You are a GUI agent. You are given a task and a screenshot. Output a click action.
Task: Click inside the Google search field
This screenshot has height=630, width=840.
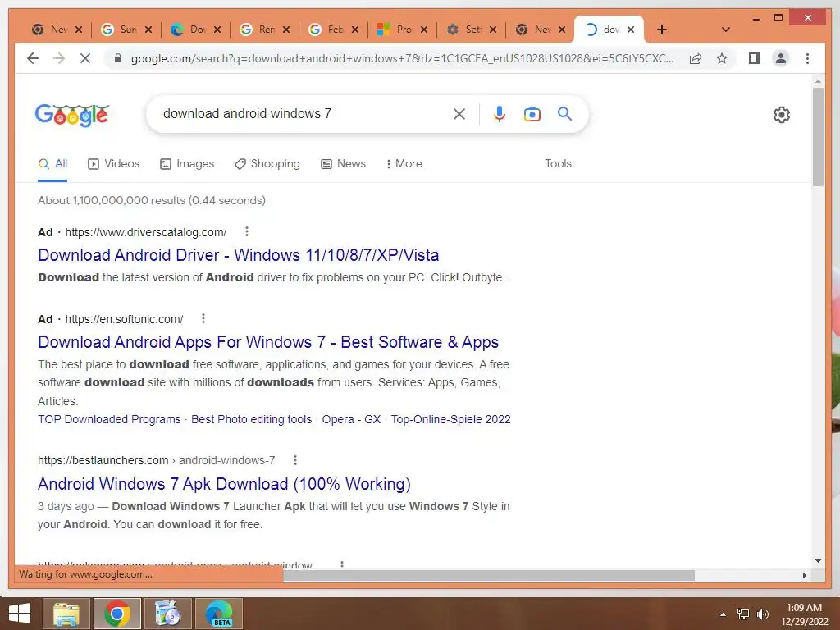[305, 113]
